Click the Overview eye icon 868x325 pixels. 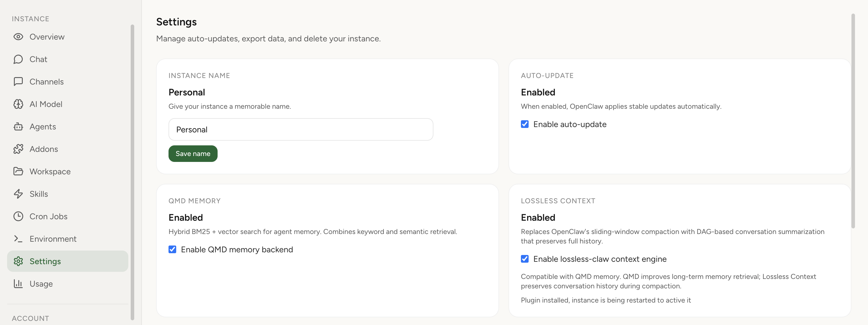19,37
